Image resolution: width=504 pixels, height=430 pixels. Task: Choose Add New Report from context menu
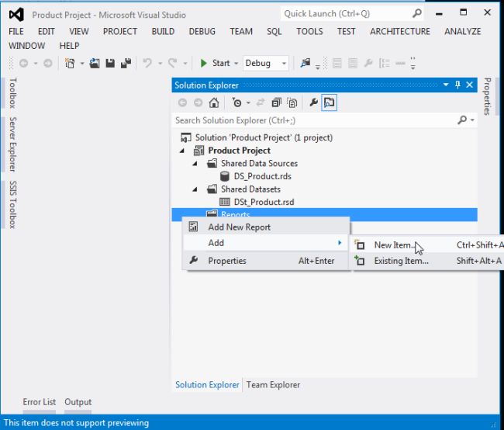(266, 227)
